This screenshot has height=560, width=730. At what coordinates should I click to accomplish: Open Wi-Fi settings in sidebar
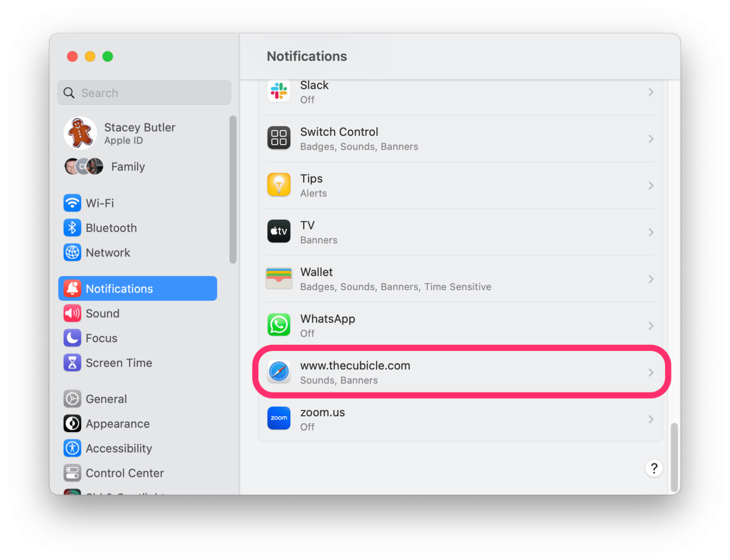coord(138,203)
